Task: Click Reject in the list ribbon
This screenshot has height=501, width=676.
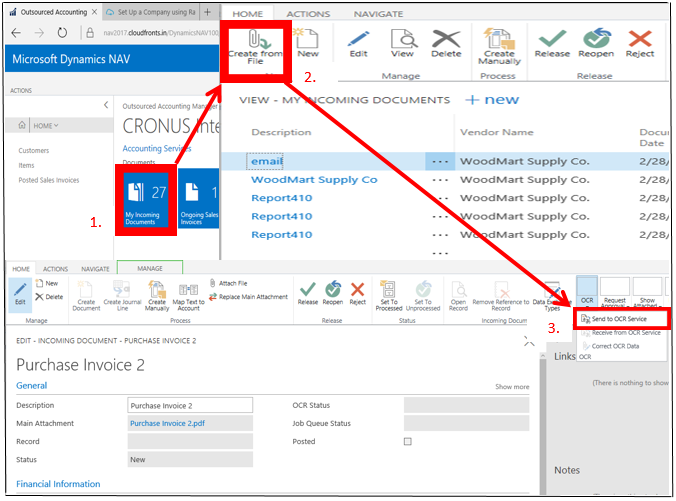Action: tap(640, 44)
